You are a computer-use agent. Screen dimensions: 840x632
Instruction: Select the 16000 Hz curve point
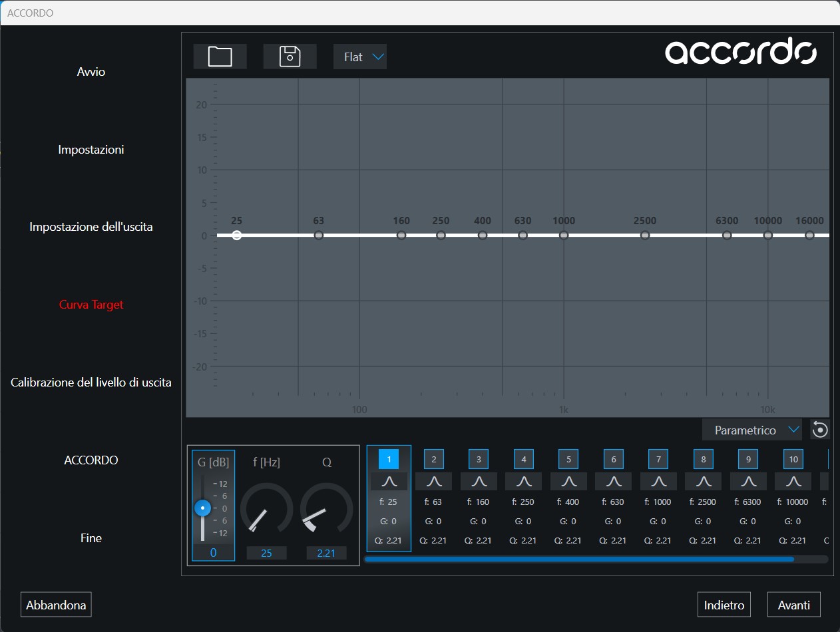(x=809, y=235)
